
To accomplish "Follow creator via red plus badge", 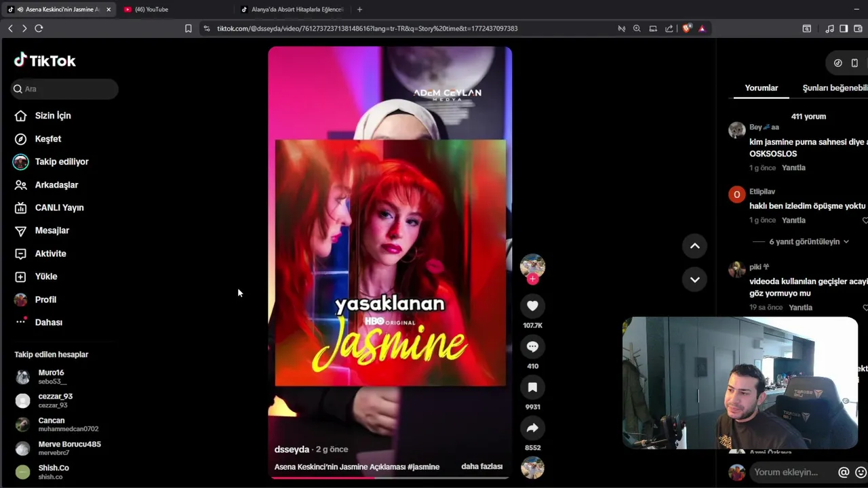I will 532,279.
